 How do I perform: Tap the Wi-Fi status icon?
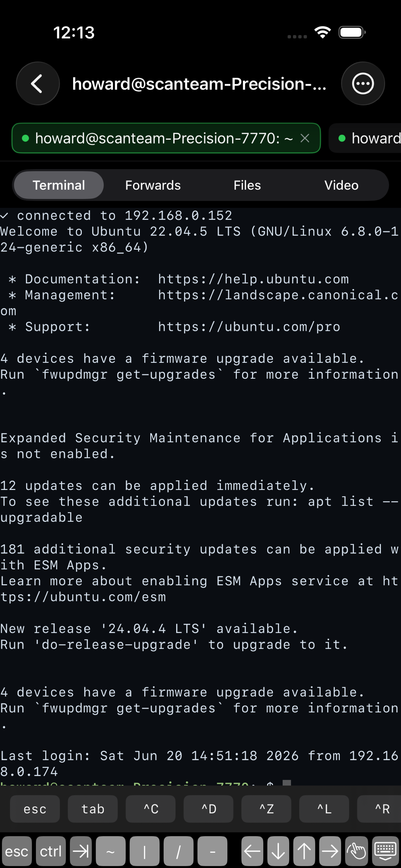(323, 32)
